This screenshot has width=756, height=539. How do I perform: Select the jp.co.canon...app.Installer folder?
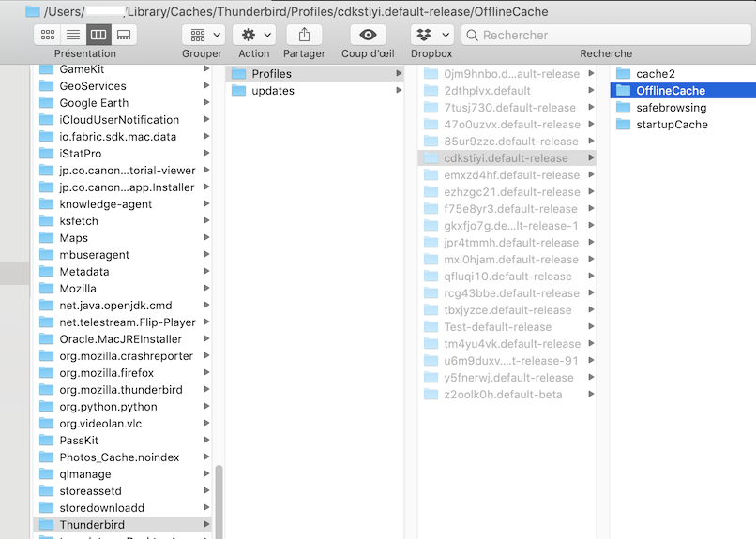click(x=123, y=187)
